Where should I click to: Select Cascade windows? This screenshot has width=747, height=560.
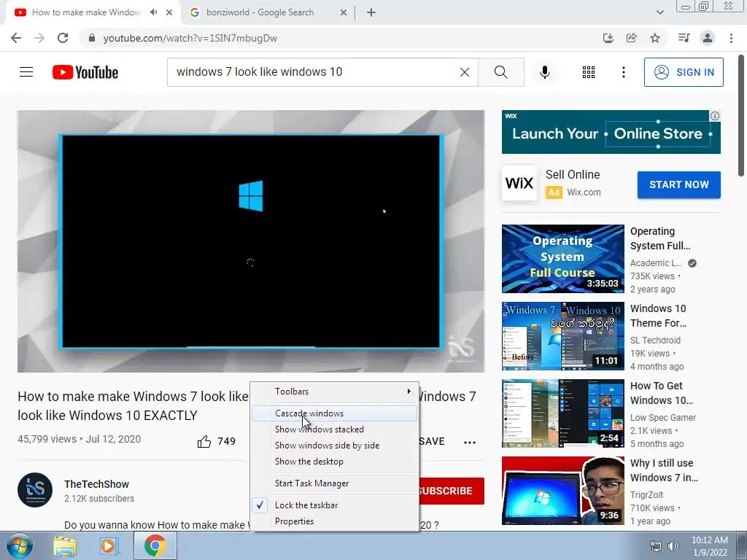(x=334, y=413)
